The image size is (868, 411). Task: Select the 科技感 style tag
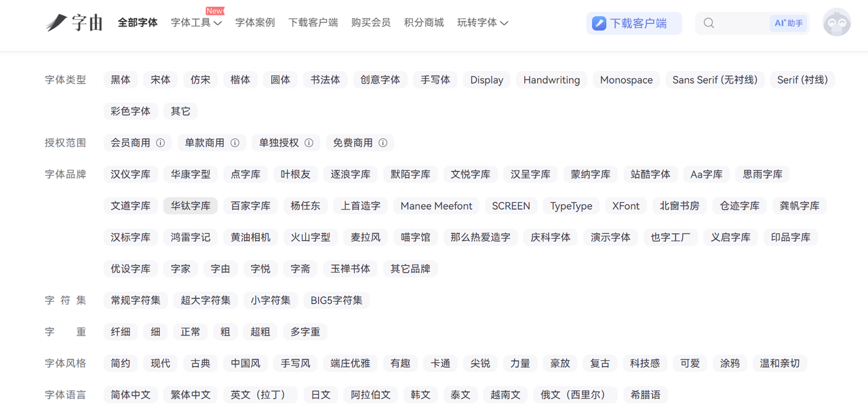pos(644,364)
